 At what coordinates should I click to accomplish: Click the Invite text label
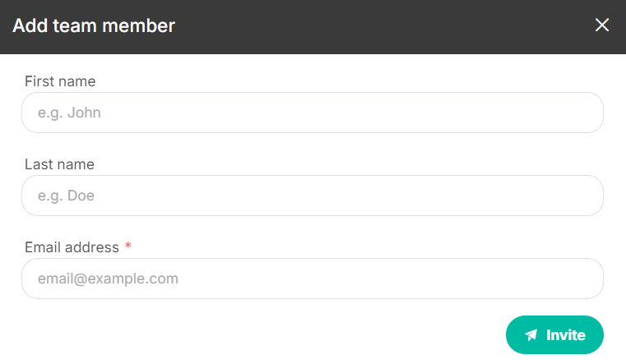(566, 335)
